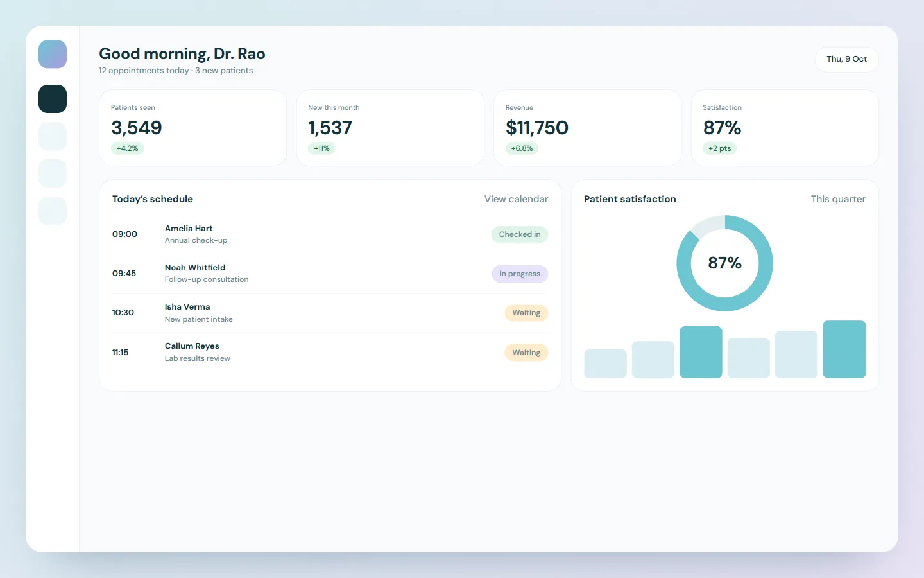Click the Today's schedule heading
Viewport: 924px width, 578px height.
click(153, 199)
